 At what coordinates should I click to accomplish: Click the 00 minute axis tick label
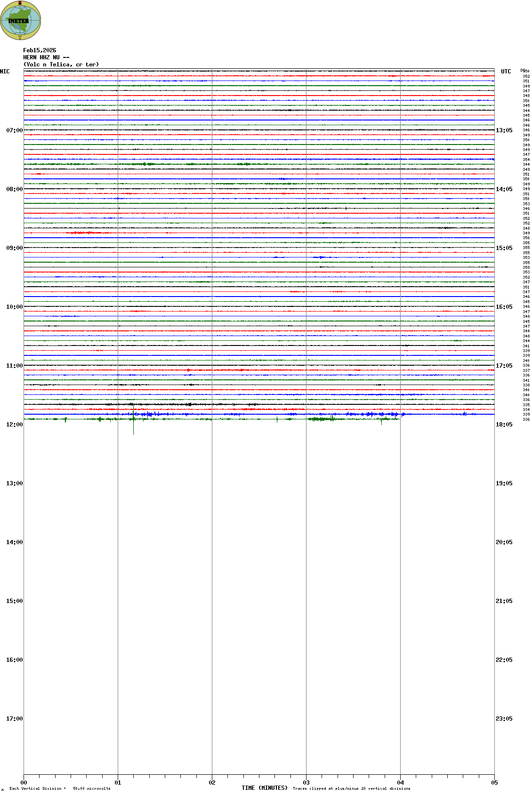pos(24,783)
